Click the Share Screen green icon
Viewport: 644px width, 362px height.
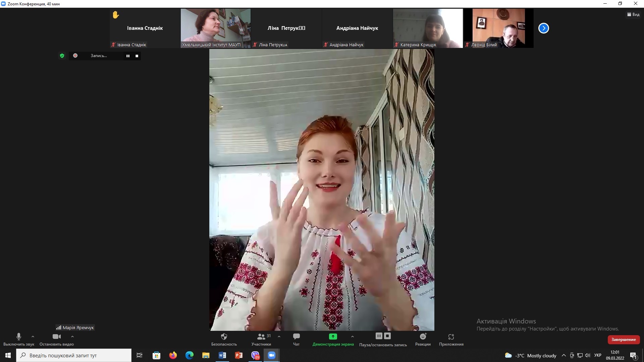(x=333, y=336)
